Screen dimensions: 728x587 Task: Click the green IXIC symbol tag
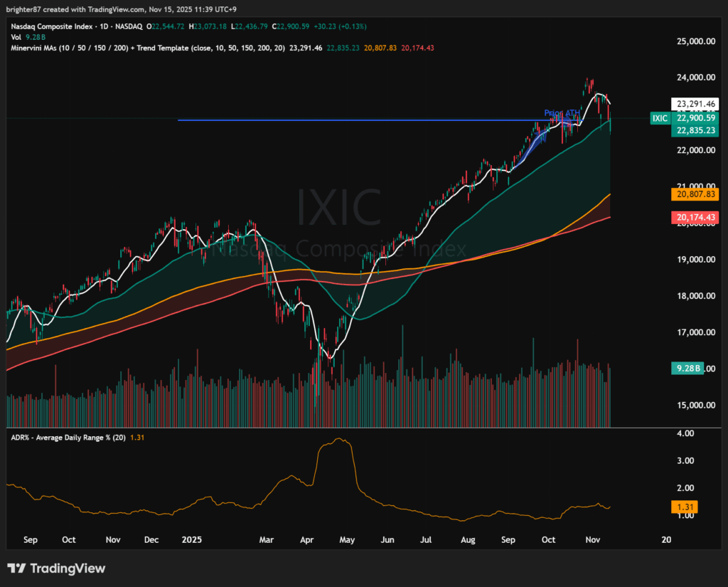[660, 118]
